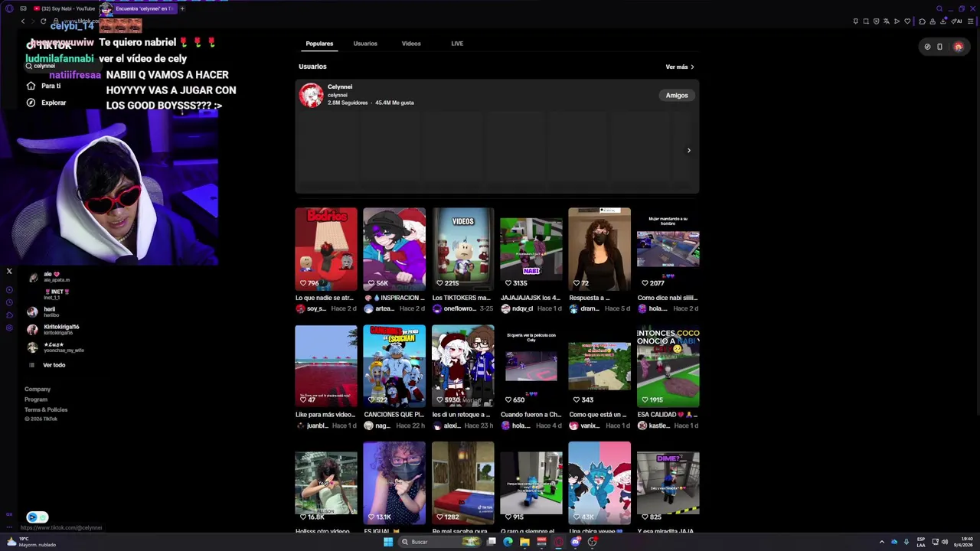
Task: Select the Populares tab
Action: (319, 44)
